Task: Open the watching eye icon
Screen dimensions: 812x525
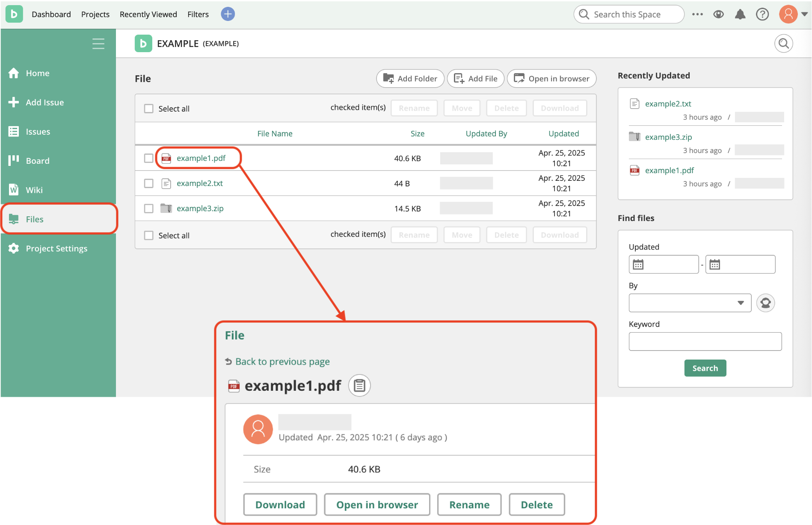Action: 719,14
